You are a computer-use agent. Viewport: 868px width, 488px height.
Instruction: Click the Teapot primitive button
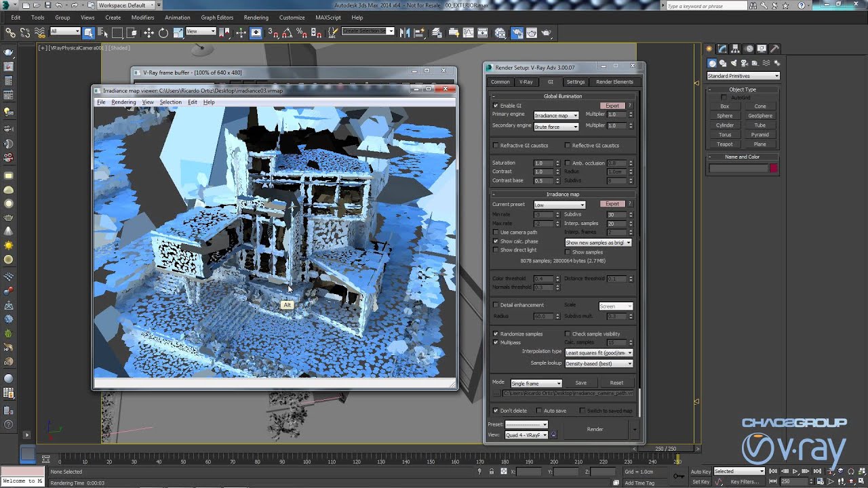(724, 144)
